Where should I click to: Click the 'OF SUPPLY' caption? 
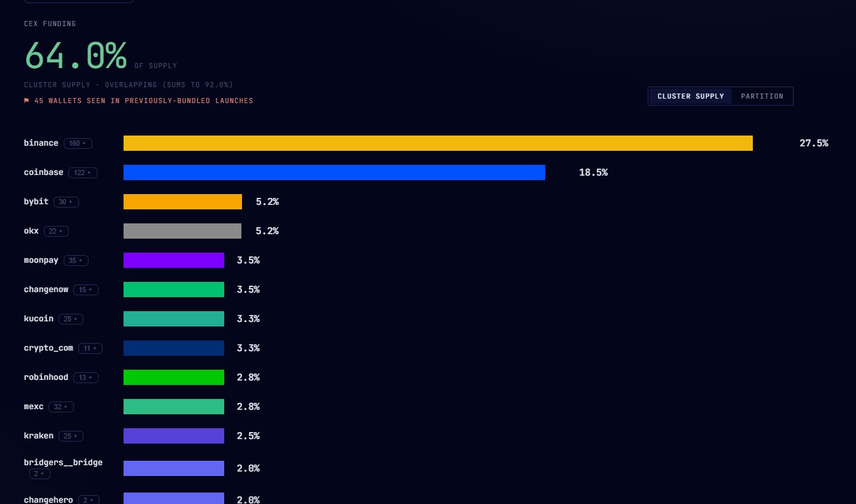[155, 66]
